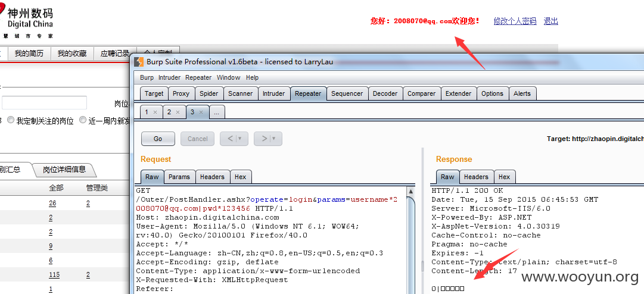Screen dimensions: 644x294
Task: Open the 我的收藏 tab on the webpage
Action: (x=72, y=54)
